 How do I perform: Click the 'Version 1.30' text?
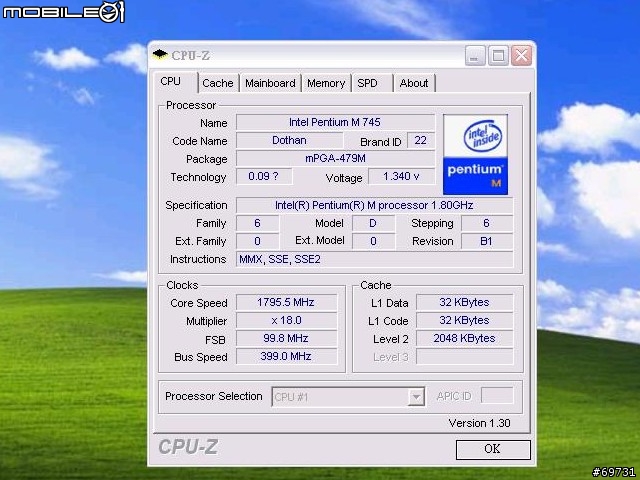[x=480, y=423]
